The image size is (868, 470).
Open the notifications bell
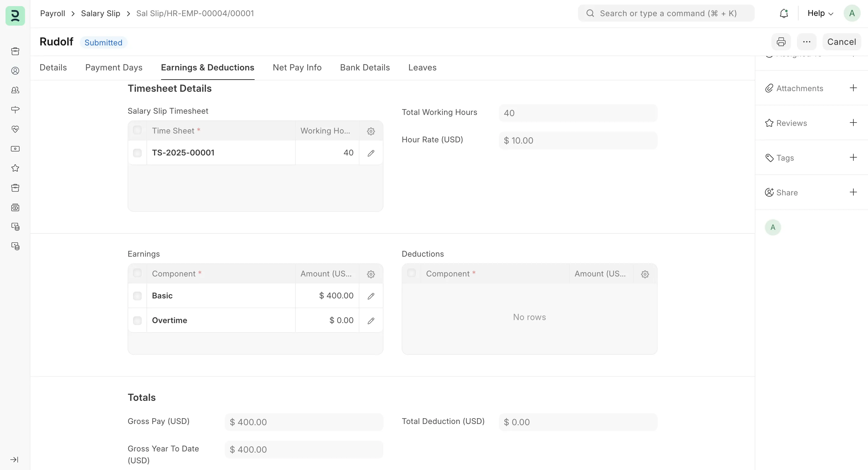784,13
